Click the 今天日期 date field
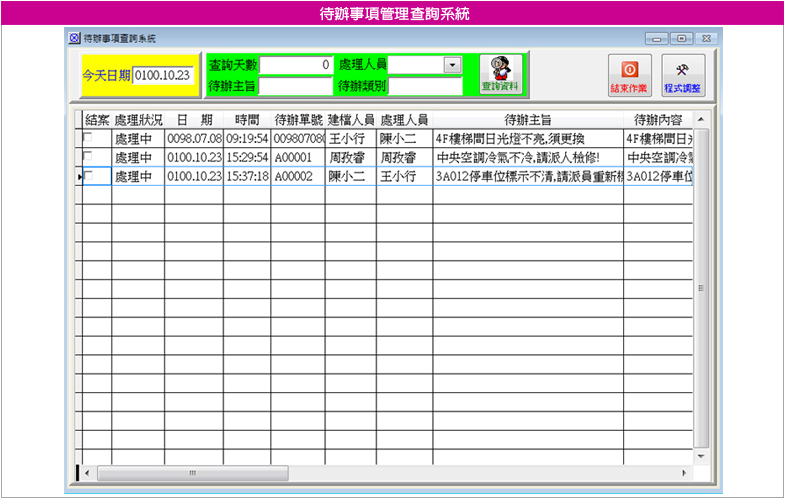The width and height of the screenshot is (786, 500). coord(162,74)
